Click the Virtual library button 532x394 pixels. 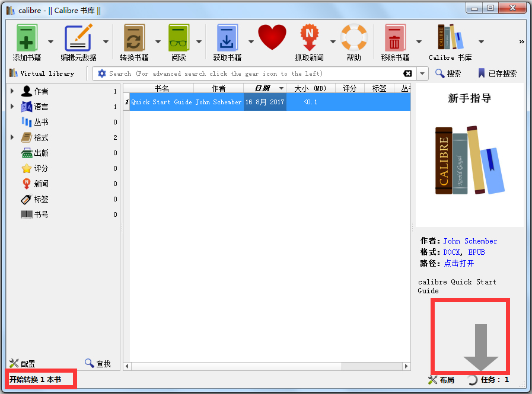coord(42,73)
